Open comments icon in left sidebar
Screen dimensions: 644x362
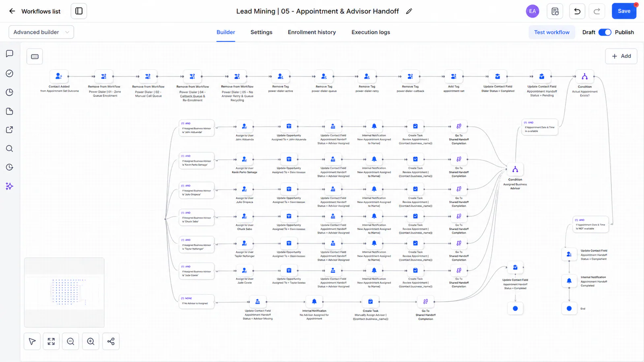point(10,54)
